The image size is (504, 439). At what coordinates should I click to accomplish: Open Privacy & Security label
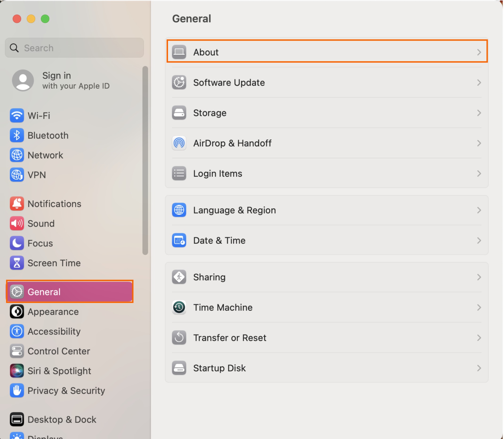pos(66,391)
